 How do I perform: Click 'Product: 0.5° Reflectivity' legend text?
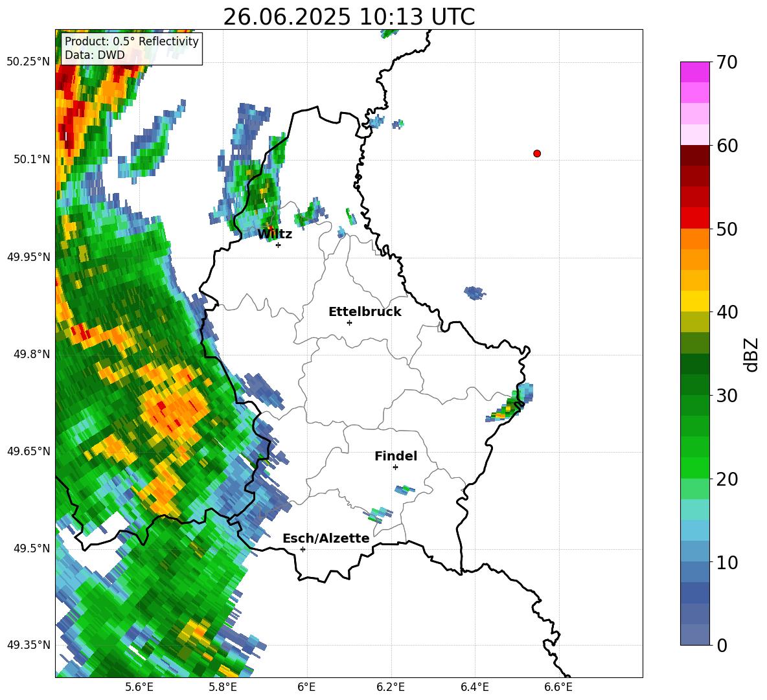pos(132,41)
